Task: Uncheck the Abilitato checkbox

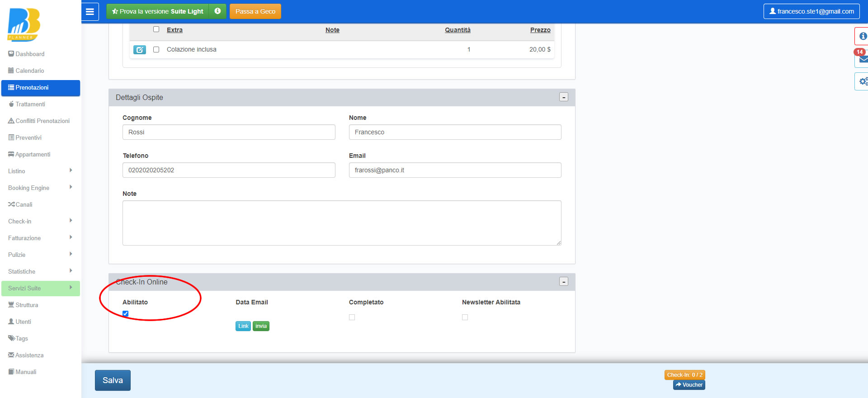Action: pyautogui.click(x=126, y=313)
